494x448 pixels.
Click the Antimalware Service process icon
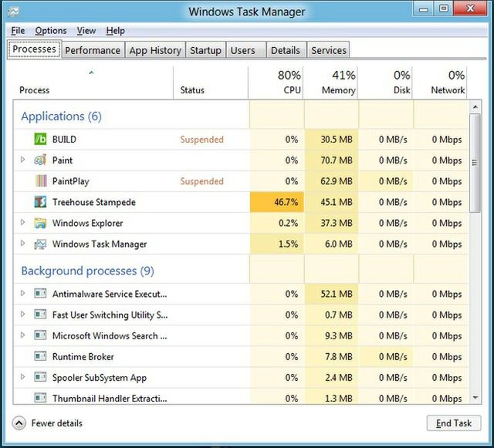40,294
